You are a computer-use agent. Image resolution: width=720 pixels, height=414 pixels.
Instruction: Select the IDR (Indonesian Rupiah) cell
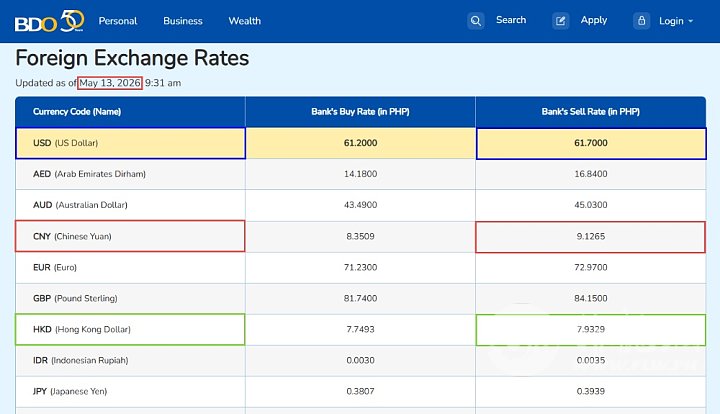point(130,361)
